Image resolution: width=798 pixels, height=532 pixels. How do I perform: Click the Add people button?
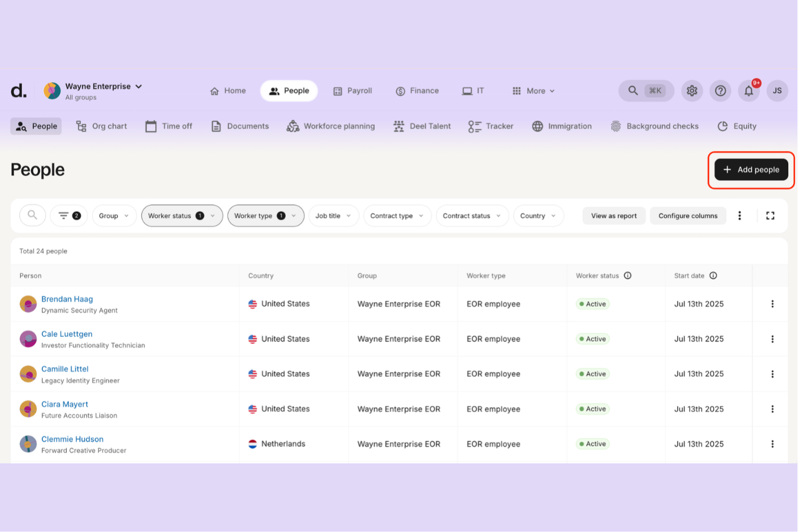click(x=751, y=169)
